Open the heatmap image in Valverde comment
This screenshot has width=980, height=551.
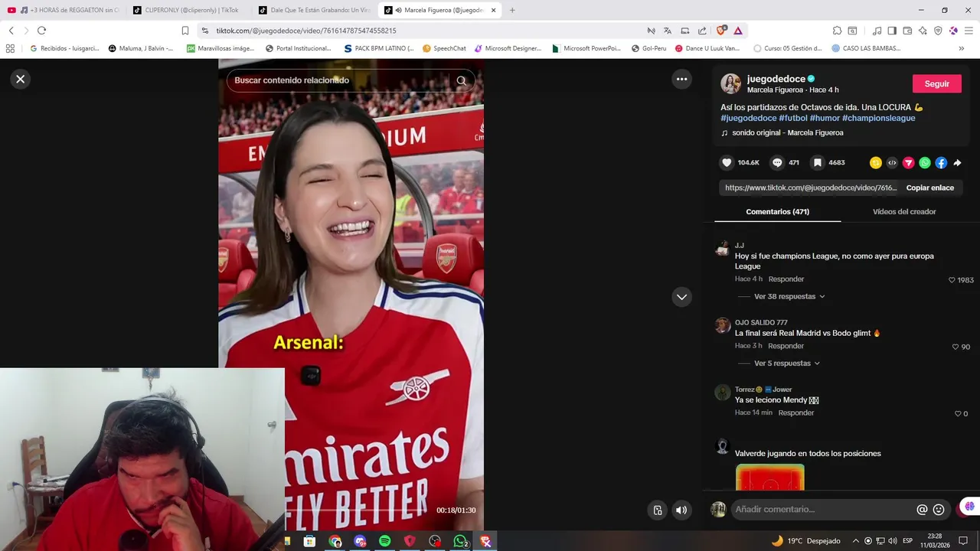click(x=769, y=478)
